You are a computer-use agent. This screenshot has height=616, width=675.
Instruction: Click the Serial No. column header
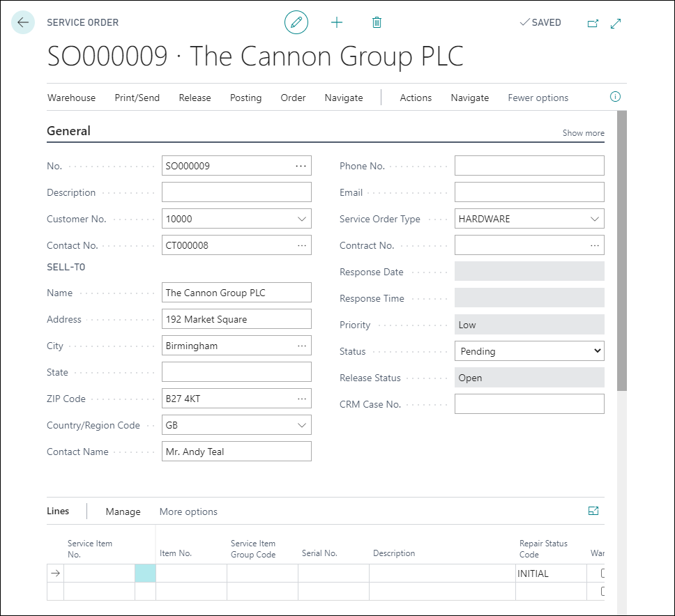coord(319,553)
